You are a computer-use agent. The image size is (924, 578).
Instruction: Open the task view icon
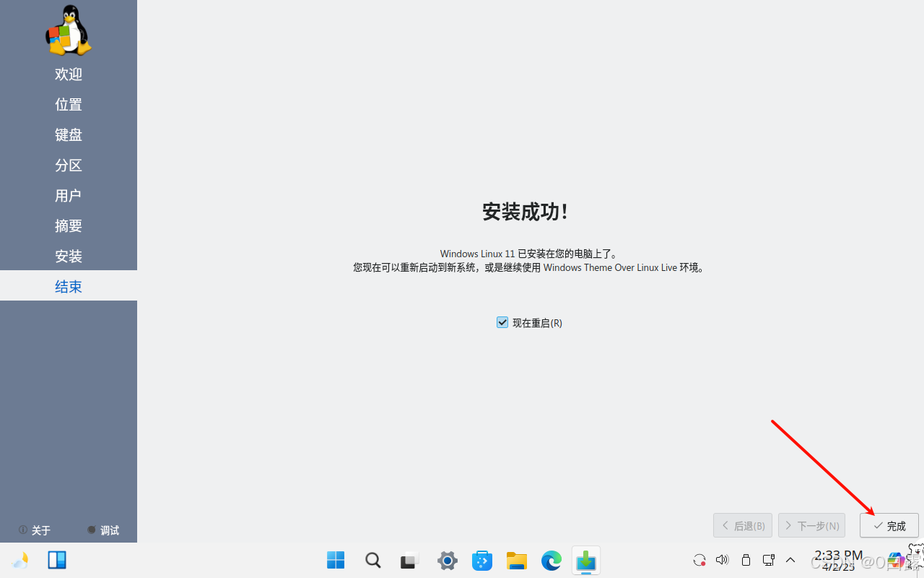point(410,560)
